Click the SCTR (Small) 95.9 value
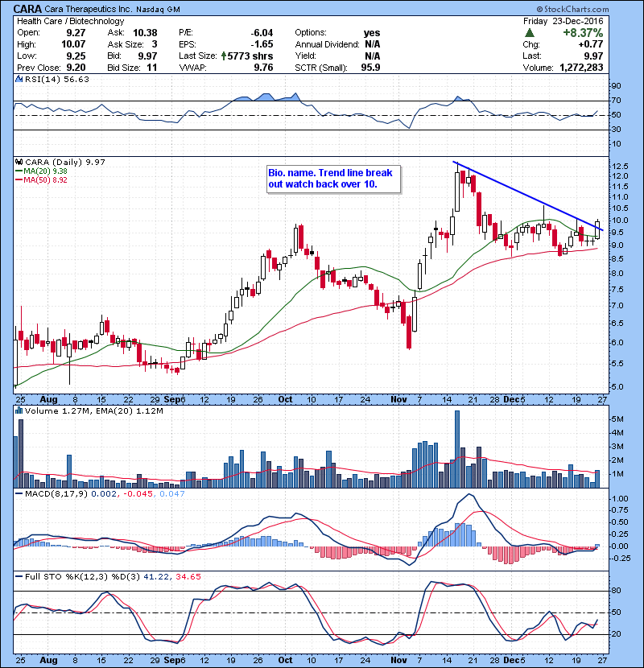Viewport: 644px width, 668px height. 370,68
